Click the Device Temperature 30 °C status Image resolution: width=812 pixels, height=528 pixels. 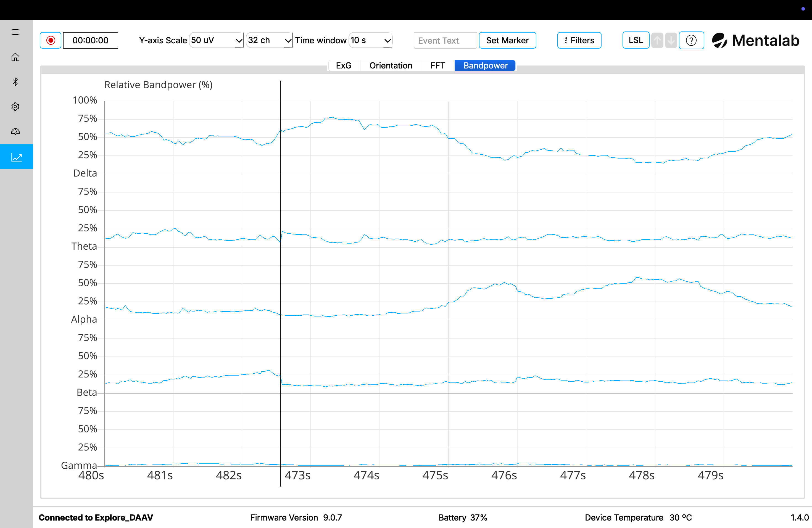[x=638, y=518]
